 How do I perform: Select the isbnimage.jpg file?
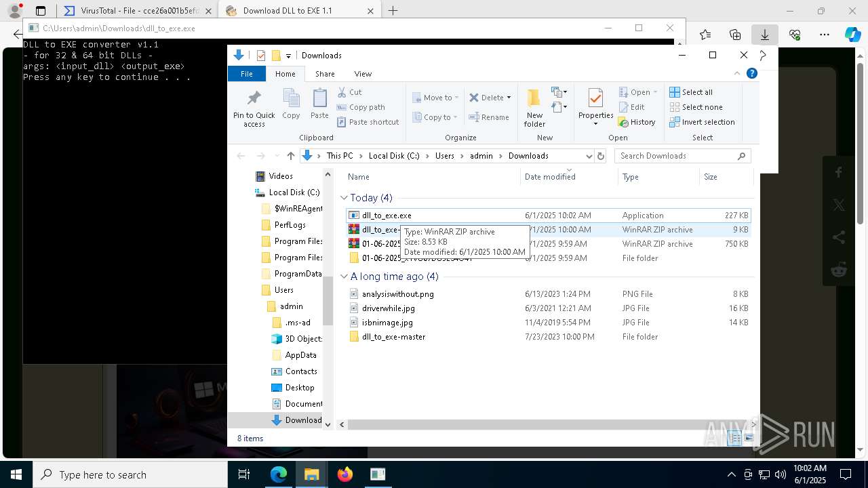548,323
